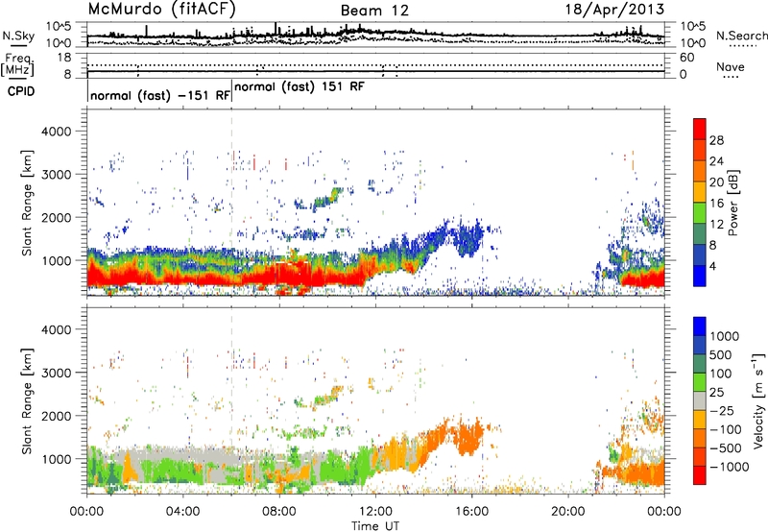This screenshot has height=532, width=768.
Task: Select text 'normal (fast) 151 RF'
Action: 300,86
